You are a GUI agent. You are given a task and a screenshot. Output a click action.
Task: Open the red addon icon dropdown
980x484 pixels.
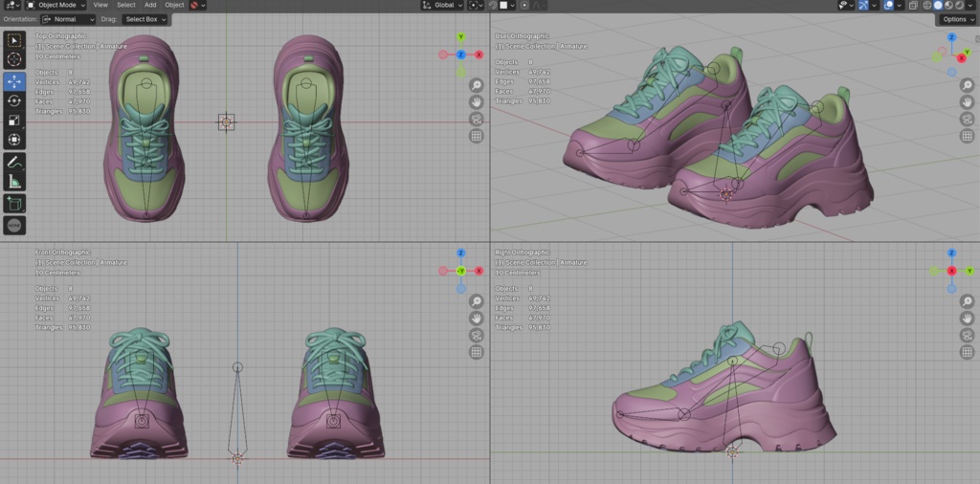[197, 5]
